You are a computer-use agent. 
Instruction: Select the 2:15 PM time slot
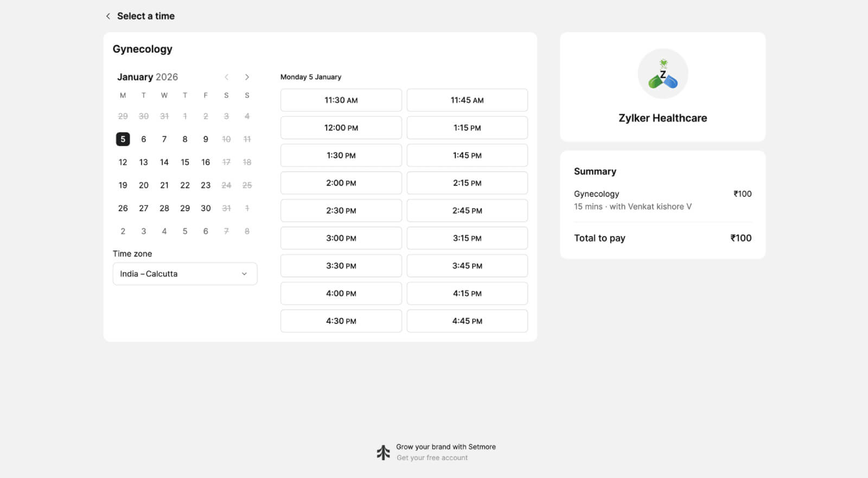click(467, 183)
